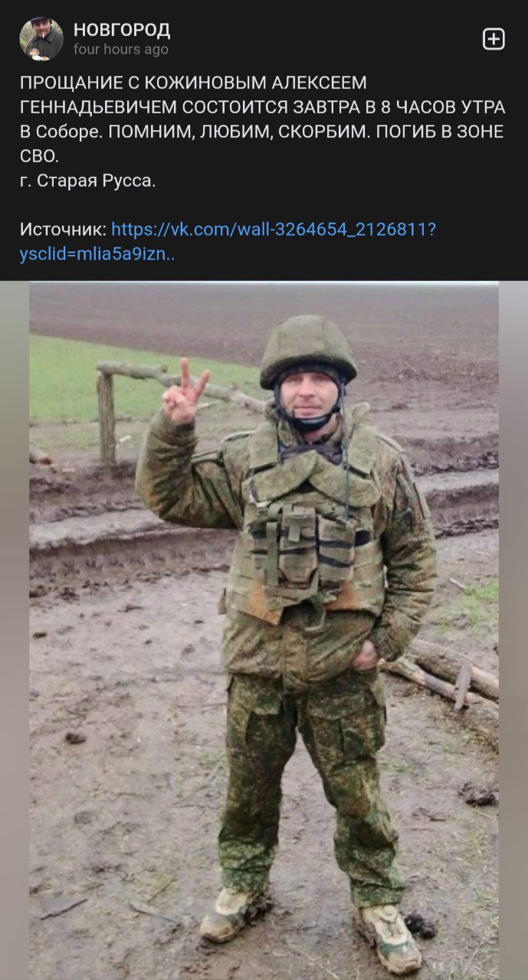Tap the 'г. Старая Русса.' text line

(87, 181)
